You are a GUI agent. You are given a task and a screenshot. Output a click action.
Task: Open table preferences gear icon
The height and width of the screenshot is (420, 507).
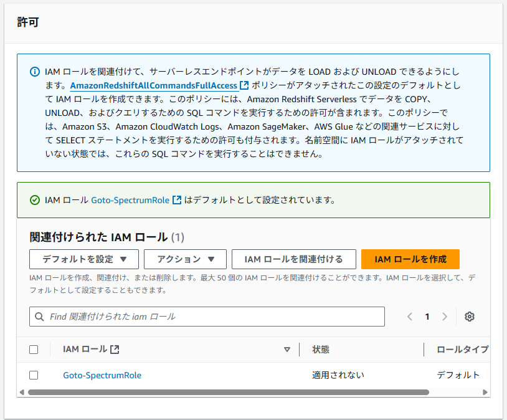click(470, 317)
